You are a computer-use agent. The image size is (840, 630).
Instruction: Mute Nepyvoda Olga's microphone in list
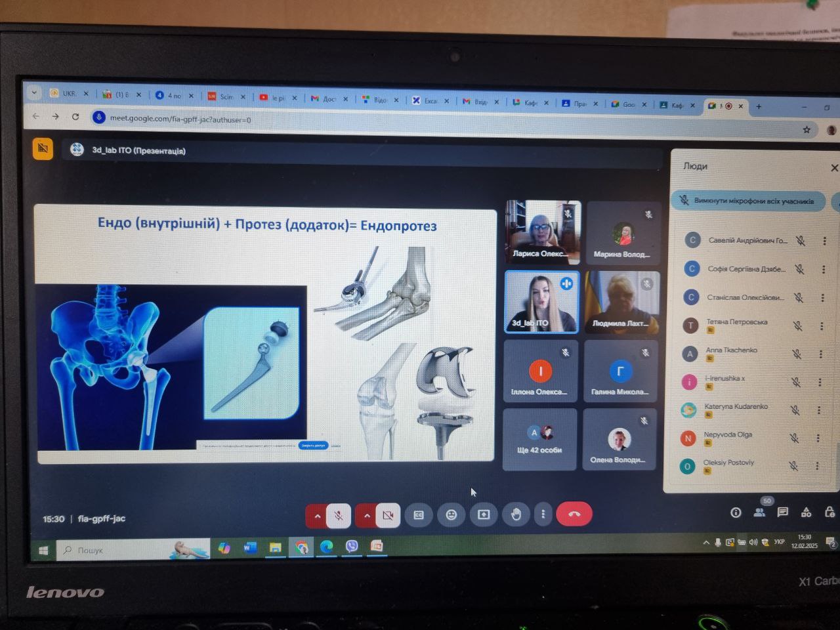794,438
